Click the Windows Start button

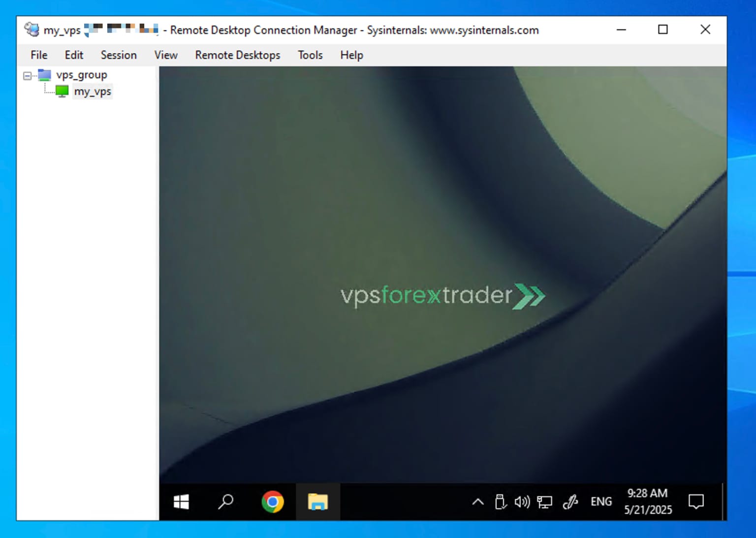point(181,502)
